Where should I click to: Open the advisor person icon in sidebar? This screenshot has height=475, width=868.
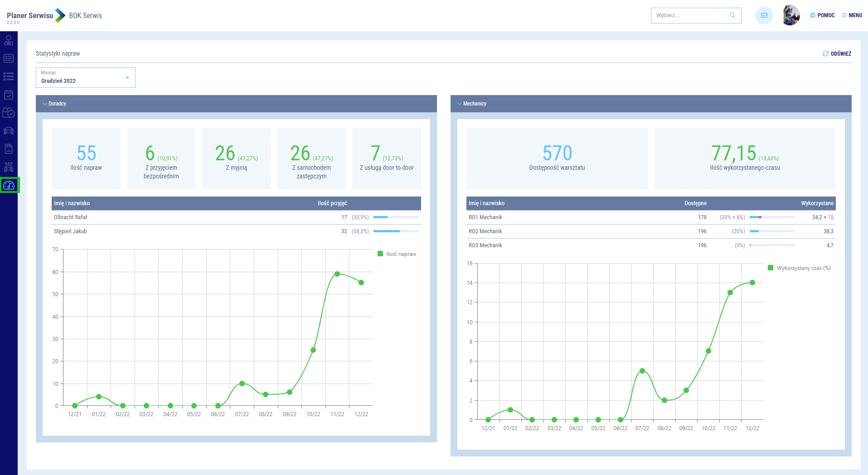[x=9, y=41]
